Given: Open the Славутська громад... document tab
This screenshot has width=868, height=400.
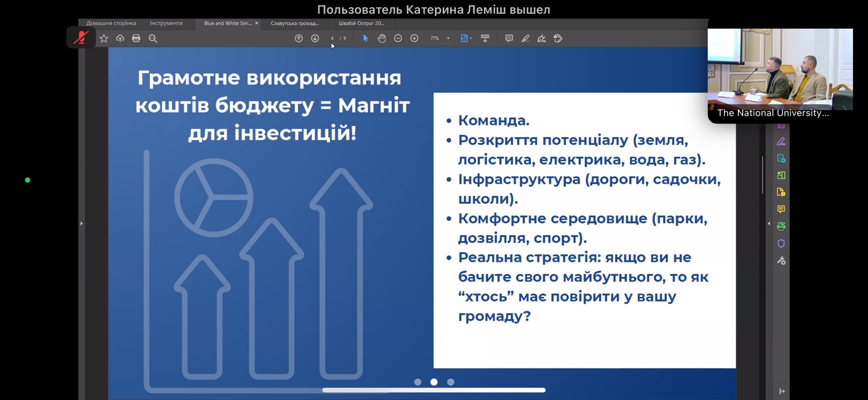Looking at the screenshot, I should point(295,23).
